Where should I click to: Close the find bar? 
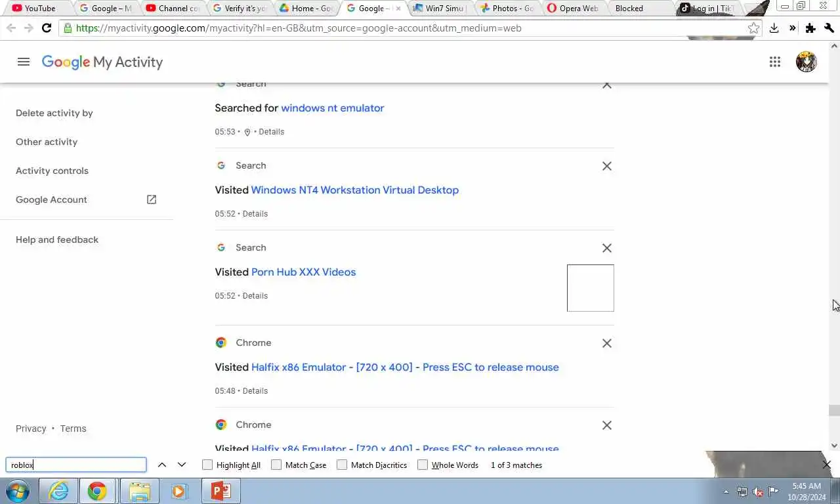(827, 465)
